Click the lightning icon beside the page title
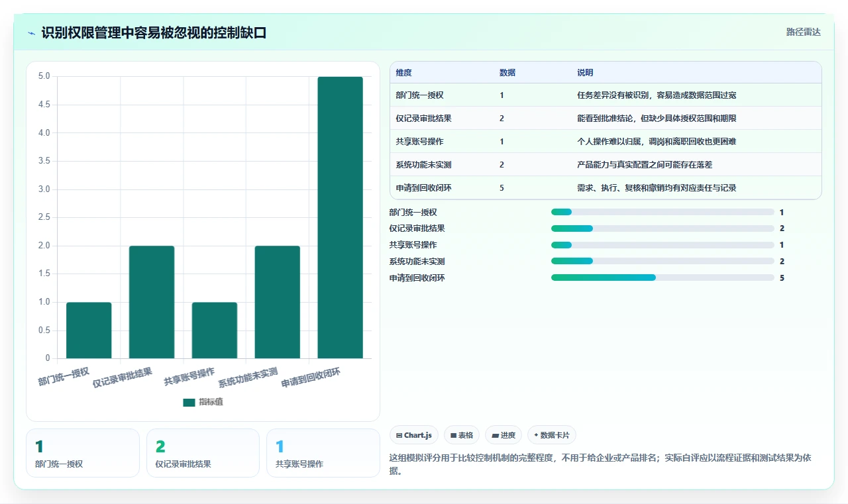Image resolution: width=848 pixels, height=504 pixels. tap(31, 32)
